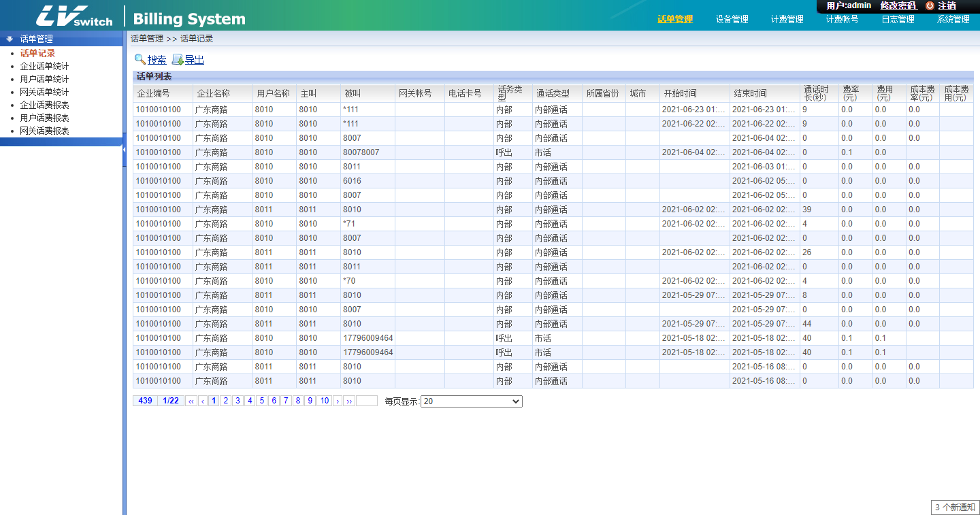Go to page 5
This screenshot has height=515, width=980.
coord(262,401)
